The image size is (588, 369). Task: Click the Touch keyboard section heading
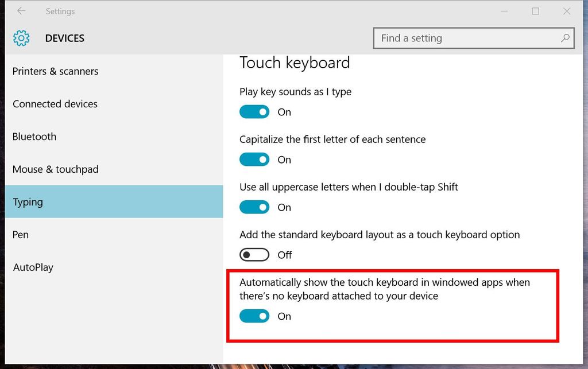pyautogui.click(x=295, y=63)
